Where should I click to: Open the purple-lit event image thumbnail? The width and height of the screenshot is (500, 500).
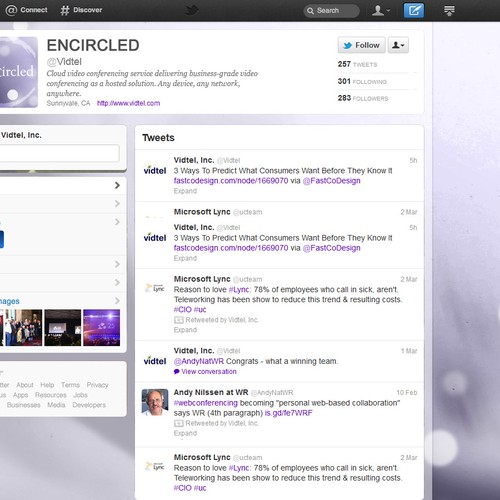(x=102, y=327)
